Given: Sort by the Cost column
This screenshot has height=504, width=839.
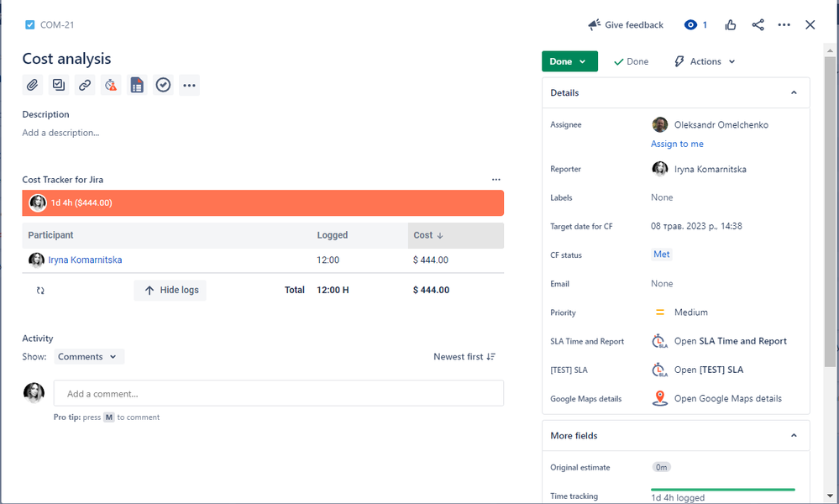Looking at the screenshot, I should pyautogui.click(x=455, y=235).
